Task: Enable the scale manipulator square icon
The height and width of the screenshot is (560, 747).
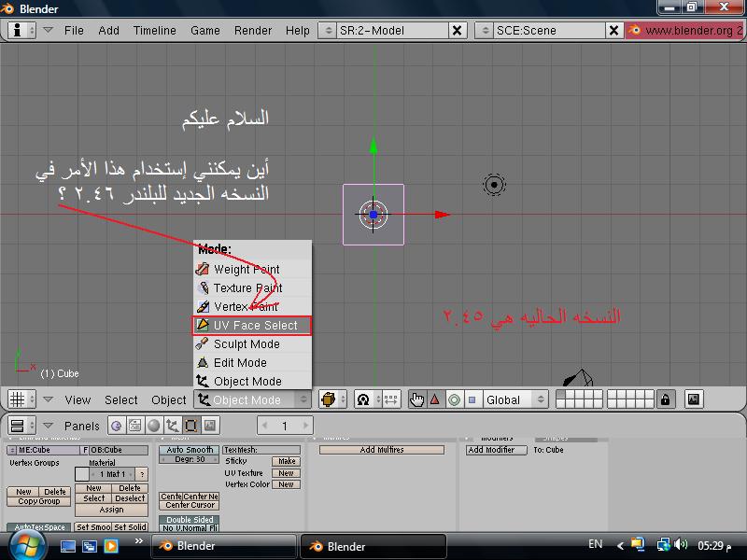Action: tap(472, 399)
